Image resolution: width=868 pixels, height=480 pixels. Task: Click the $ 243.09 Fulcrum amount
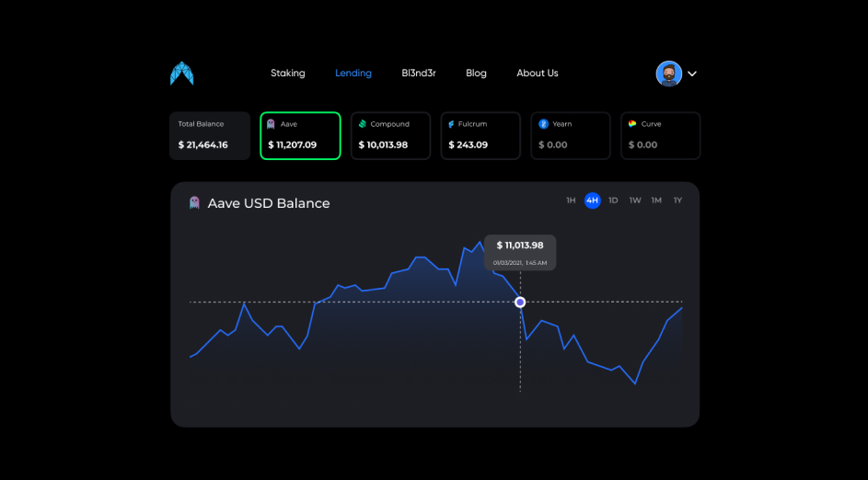point(468,145)
